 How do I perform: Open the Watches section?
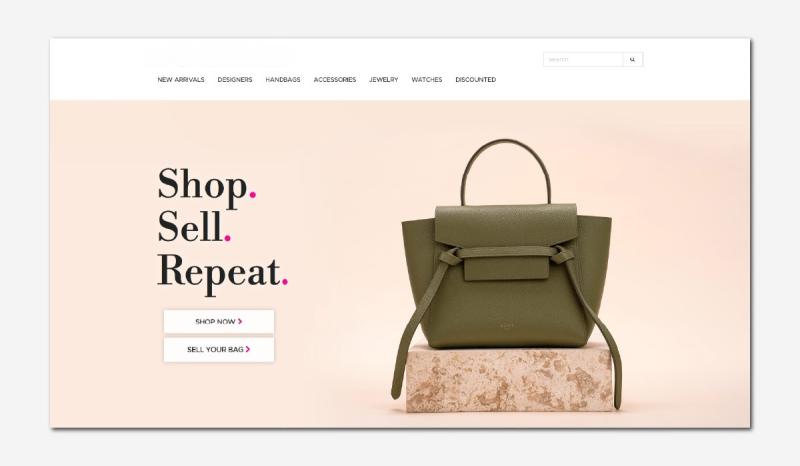427,80
